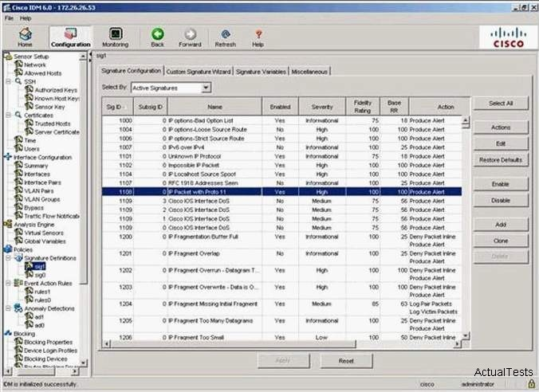Sort by the Fidelity Rating column header
This screenshot has width=539, height=392.
pos(363,107)
